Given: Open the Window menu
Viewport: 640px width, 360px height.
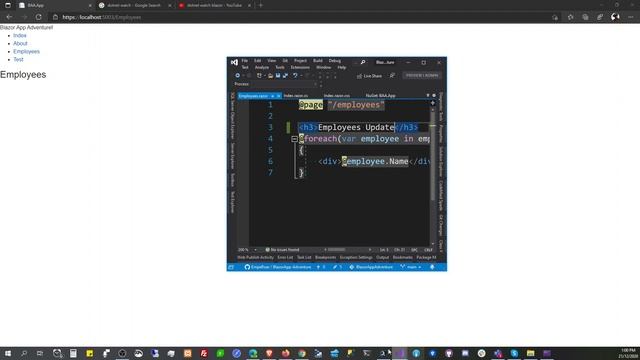Looking at the screenshot, I should click(324, 67).
